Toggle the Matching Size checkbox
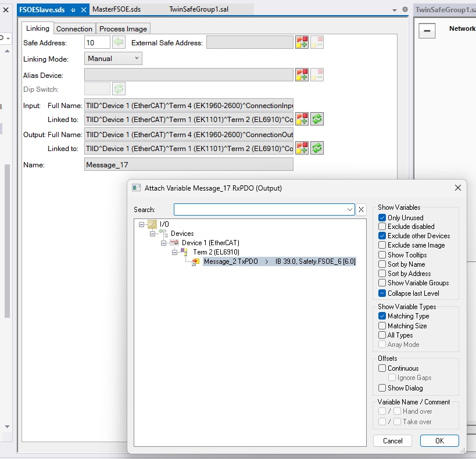The width and height of the screenshot is (476, 459). 382,326
